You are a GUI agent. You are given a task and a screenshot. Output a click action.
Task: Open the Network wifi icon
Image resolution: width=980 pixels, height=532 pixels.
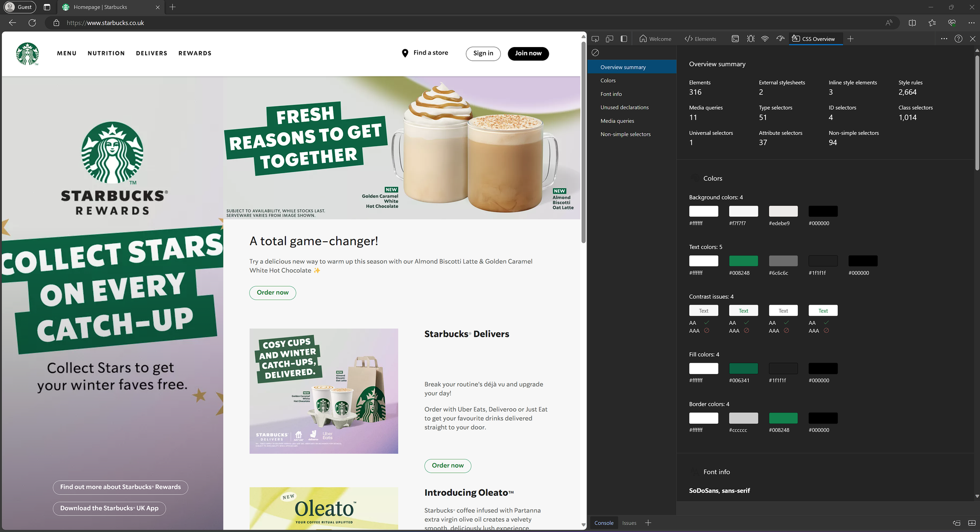765,39
